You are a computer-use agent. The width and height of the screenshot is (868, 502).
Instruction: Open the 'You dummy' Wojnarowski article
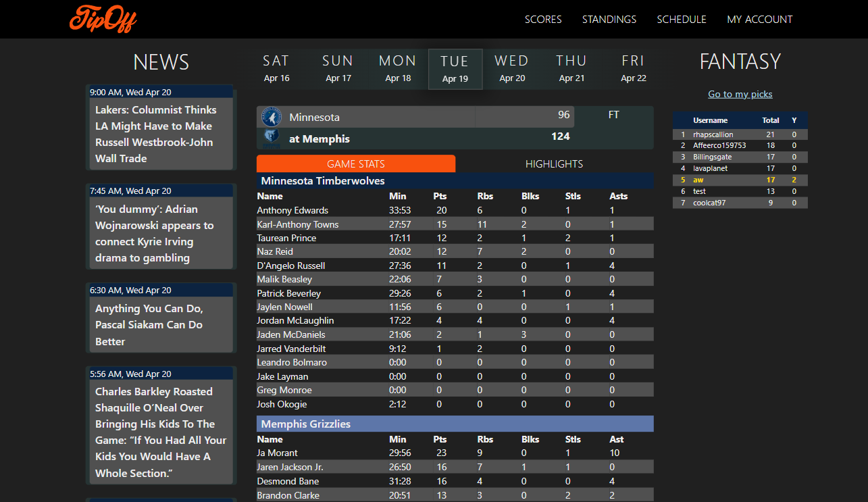pos(161,233)
